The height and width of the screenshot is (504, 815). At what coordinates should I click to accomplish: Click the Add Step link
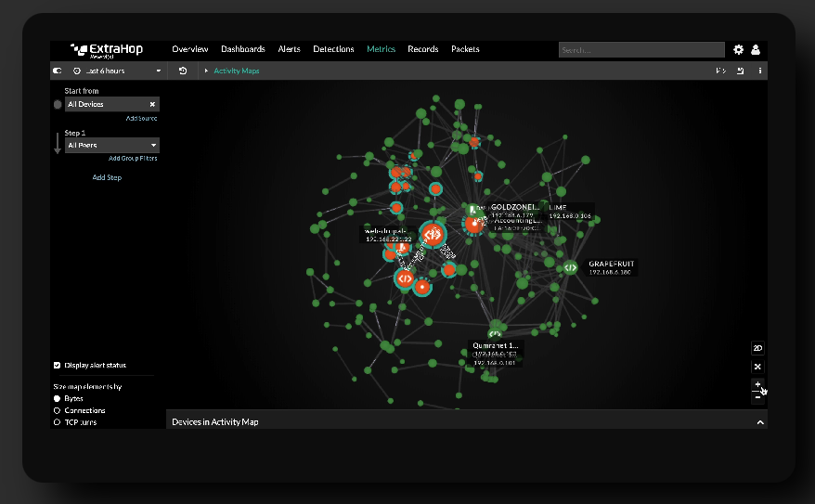[x=107, y=177]
